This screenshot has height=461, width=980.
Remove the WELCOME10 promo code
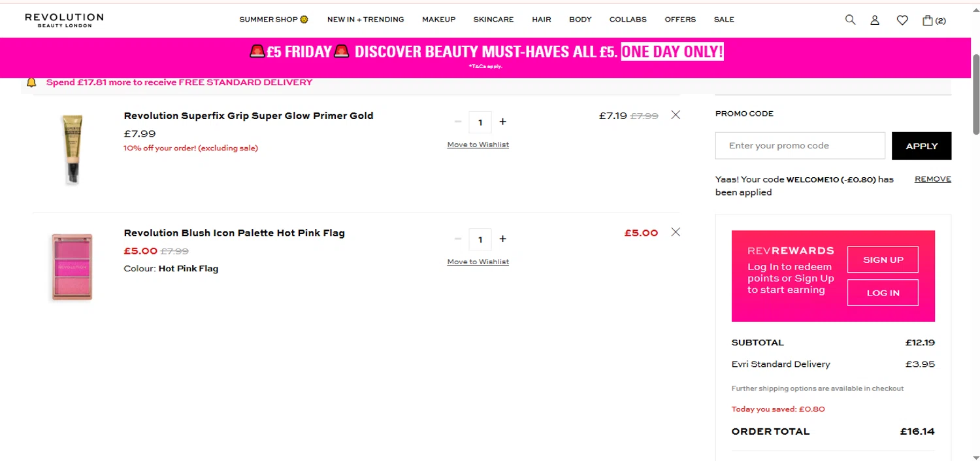click(932, 179)
